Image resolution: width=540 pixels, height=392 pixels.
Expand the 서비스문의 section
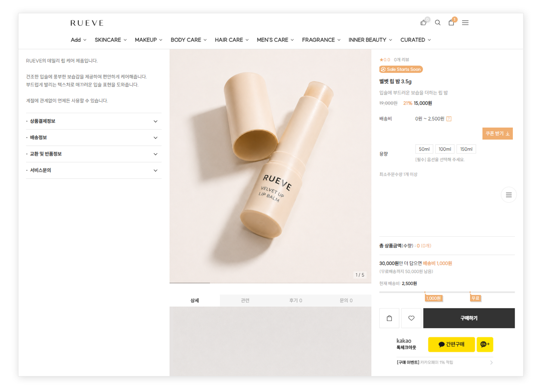point(93,170)
